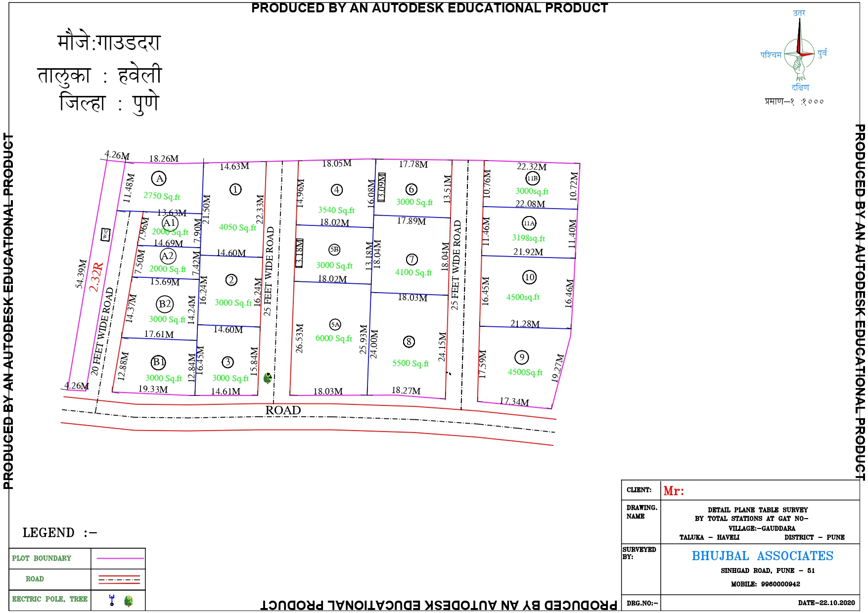Viewport: 868px width, 613px height.
Task: Click the red road line sample in legend
Action: coord(120,579)
